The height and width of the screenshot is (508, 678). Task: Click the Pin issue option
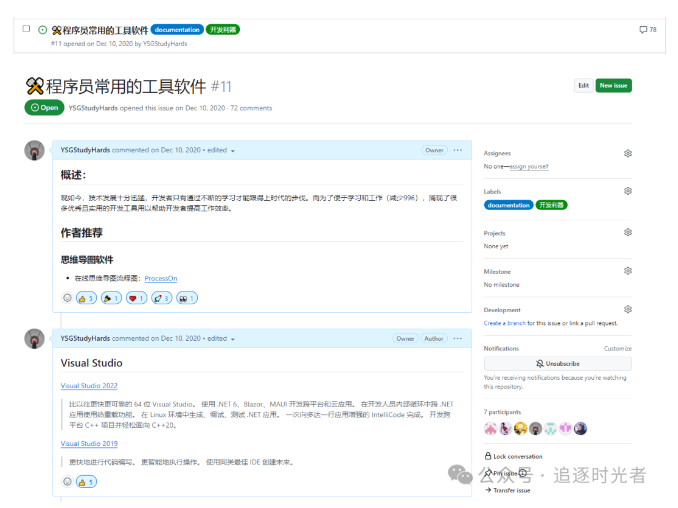pyautogui.click(x=502, y=473)
